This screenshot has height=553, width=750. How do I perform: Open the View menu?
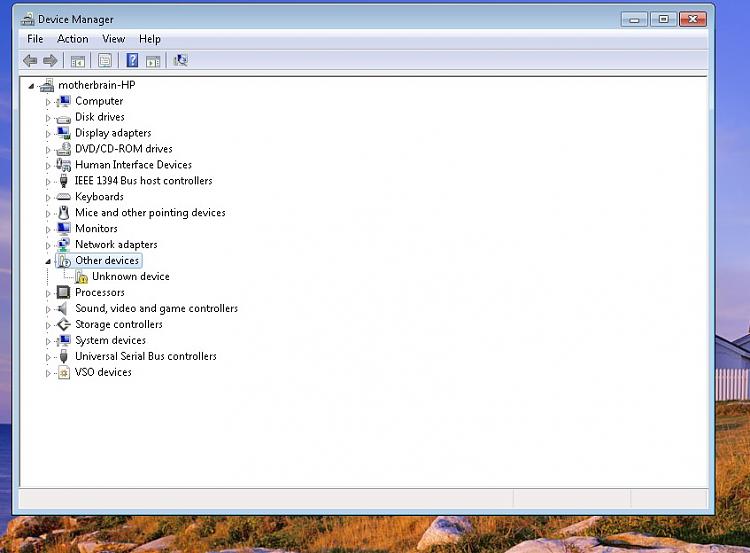pyautogui.click(x=113, y=39)
